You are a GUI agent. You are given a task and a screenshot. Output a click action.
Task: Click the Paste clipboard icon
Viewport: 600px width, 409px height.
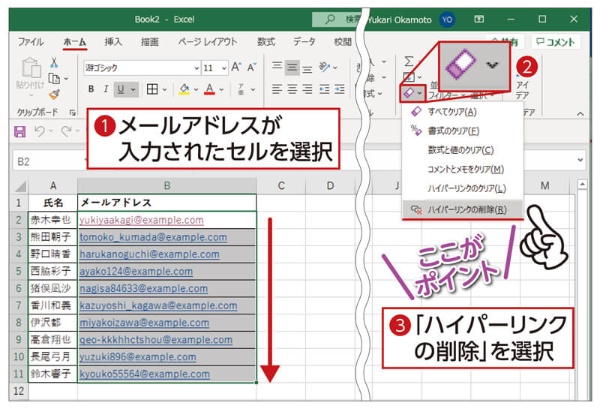click(31, 69)
